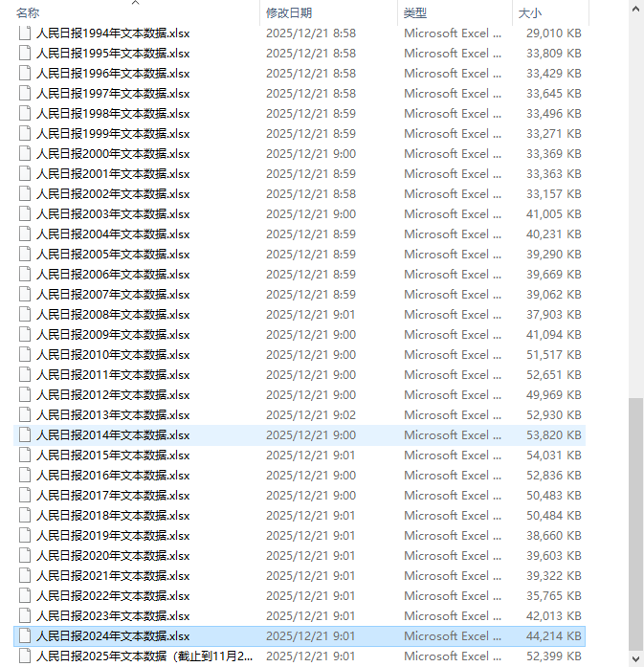Select file name 人民日报2023年文本数据.xlsx
The width and height of the screenshot is (644, 667).
click(113, 616)
